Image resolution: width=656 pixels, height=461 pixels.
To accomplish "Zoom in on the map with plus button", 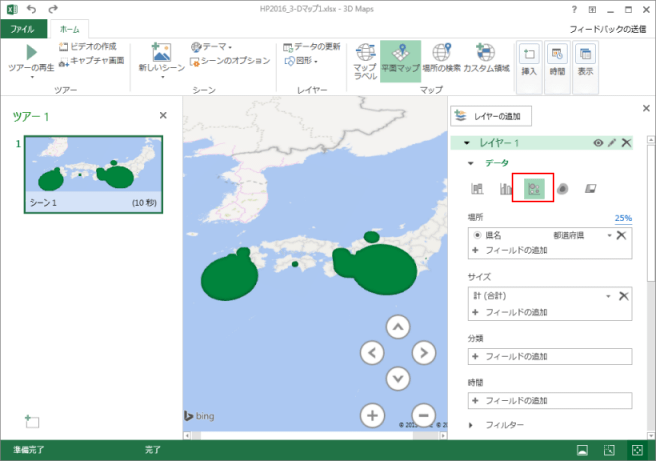I will (x=372, y=415).
